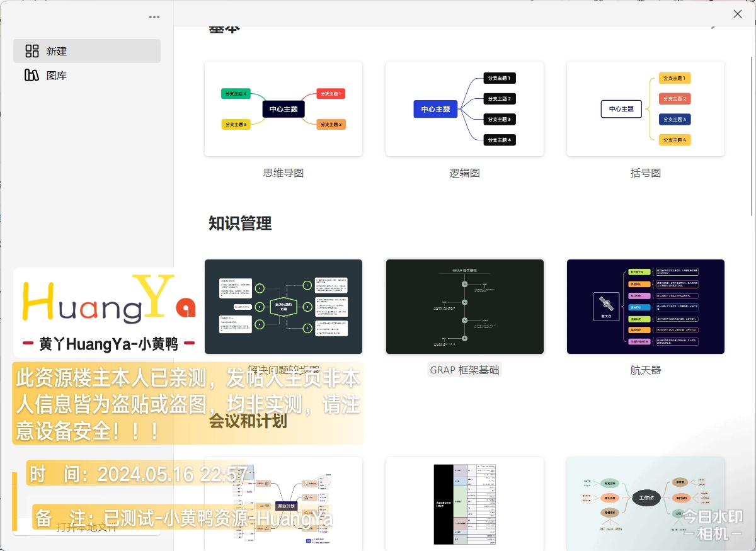Click the 打开本地文件 button

[x=87, y=526]
